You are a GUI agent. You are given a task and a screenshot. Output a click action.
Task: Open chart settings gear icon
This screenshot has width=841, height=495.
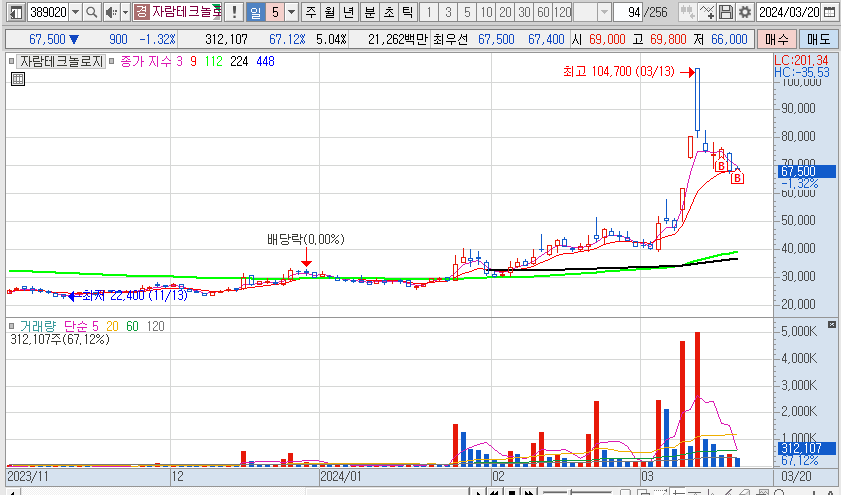point(744,12)
